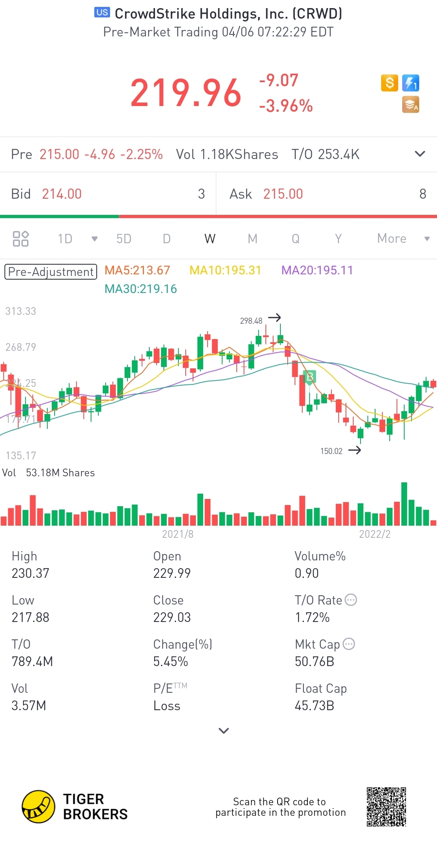Tap the Ask 215.00 quote cell

click(x=327, y=194)
